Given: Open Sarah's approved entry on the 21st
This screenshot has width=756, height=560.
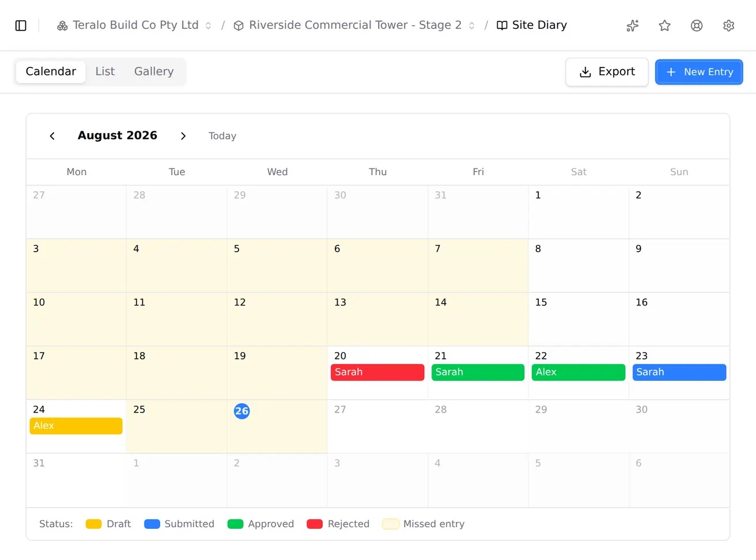Looking at the screenshot, I should [478, 372].
